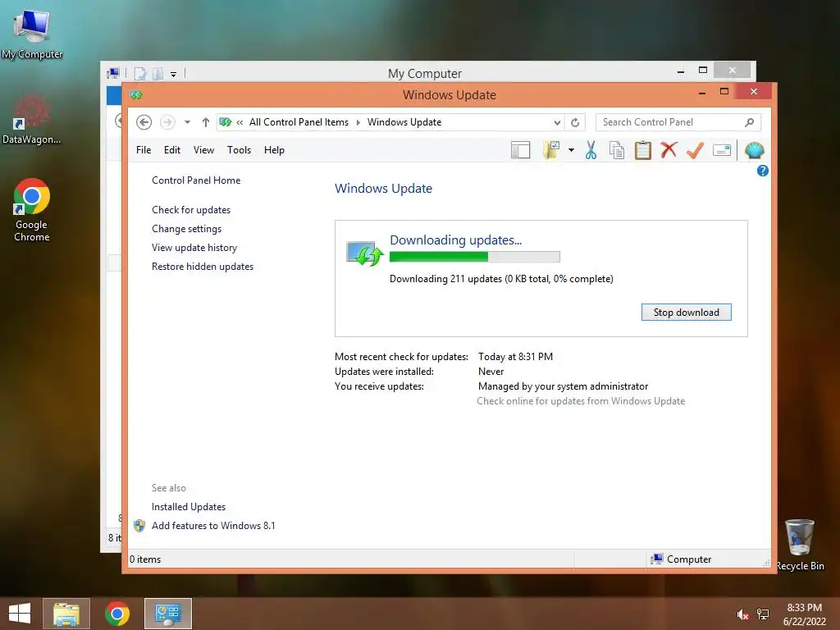Click All Control Panel Items breadcrumb
This screenshot has height=630, width=840.
299,122
